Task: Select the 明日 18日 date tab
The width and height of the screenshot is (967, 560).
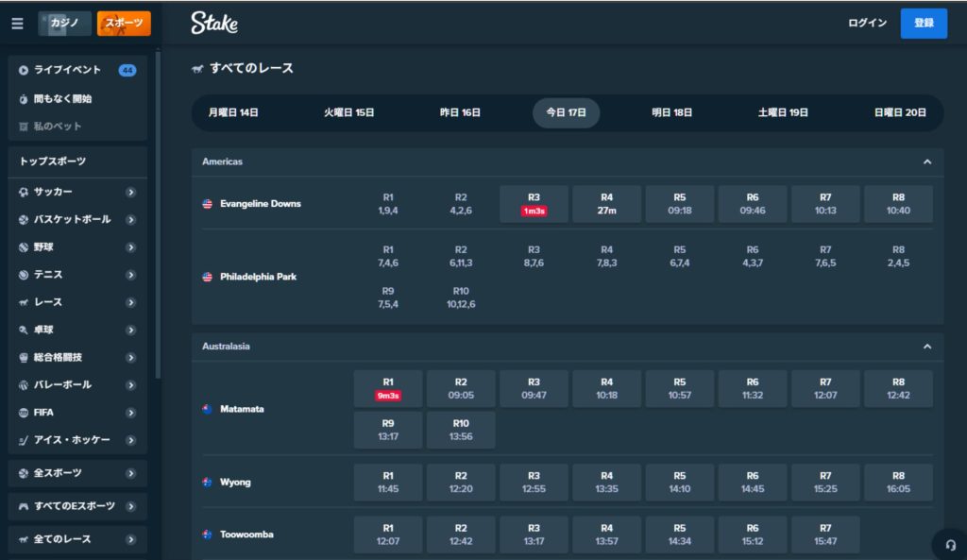Action: 672,113
